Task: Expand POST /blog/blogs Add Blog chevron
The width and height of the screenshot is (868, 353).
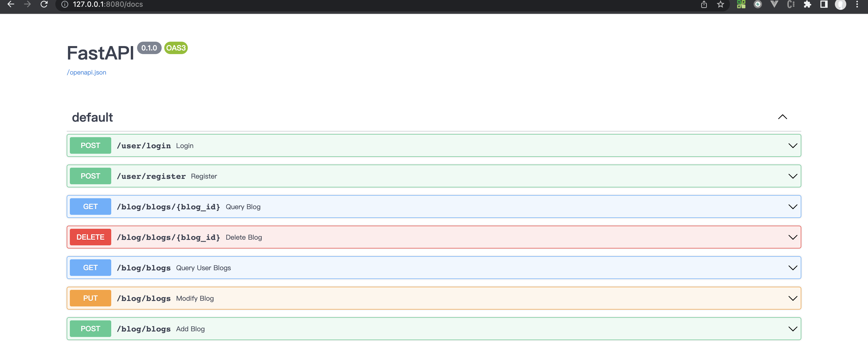Action: click(792, 329)
